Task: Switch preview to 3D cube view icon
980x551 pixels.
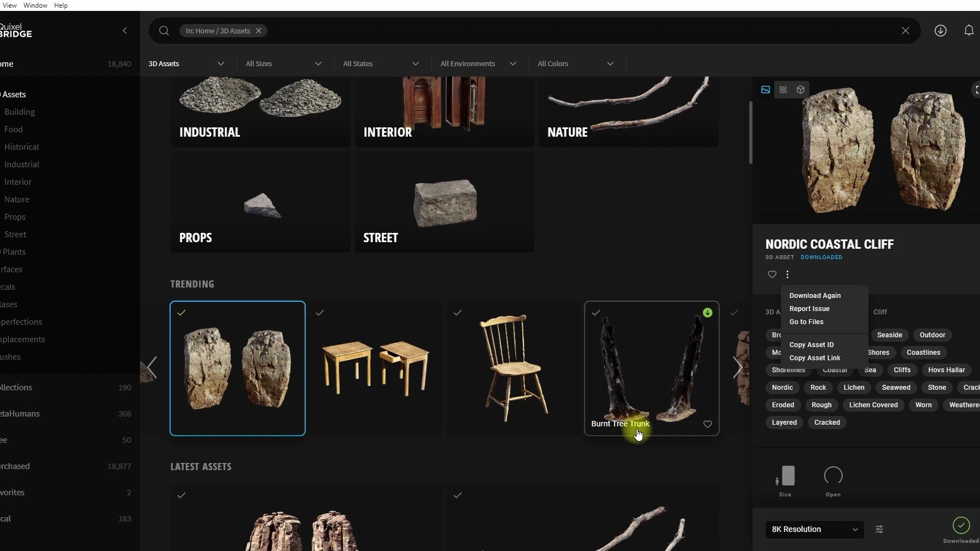Action: point(801,90)
